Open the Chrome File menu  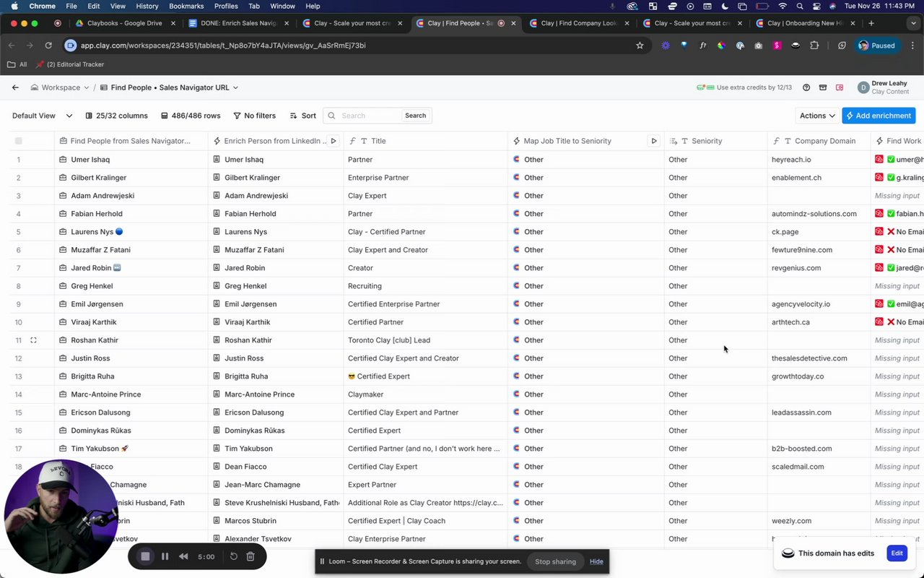pos(71,6)
